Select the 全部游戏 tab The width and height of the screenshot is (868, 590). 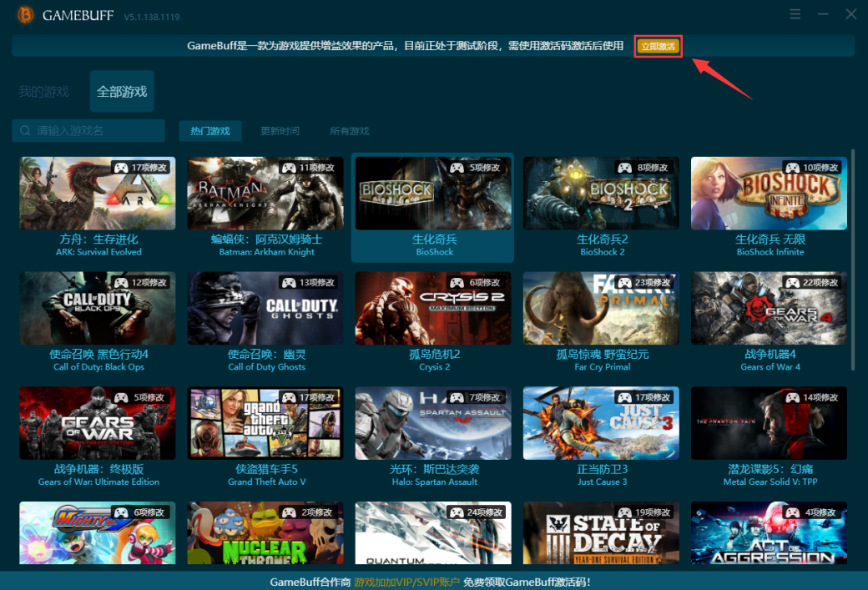coord(119,92)
